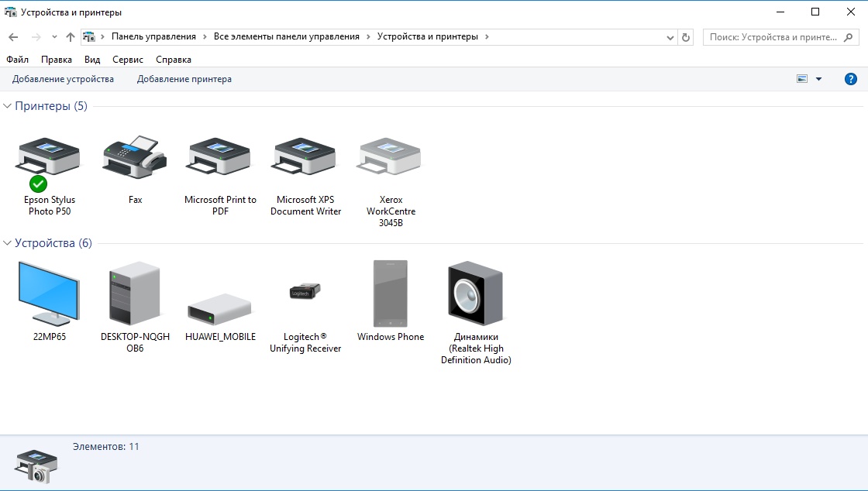The height and width of the screenshot is (491, 868).
Task: Open the view options dropdown arrow
Action: (x=818, y=79)
